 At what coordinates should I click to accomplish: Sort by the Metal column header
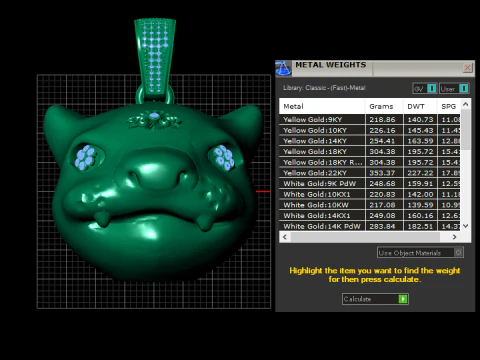click(322, 106)
